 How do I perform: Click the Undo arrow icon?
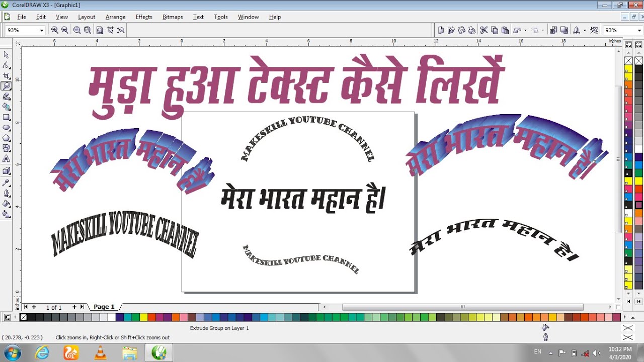tap(517, 30)
